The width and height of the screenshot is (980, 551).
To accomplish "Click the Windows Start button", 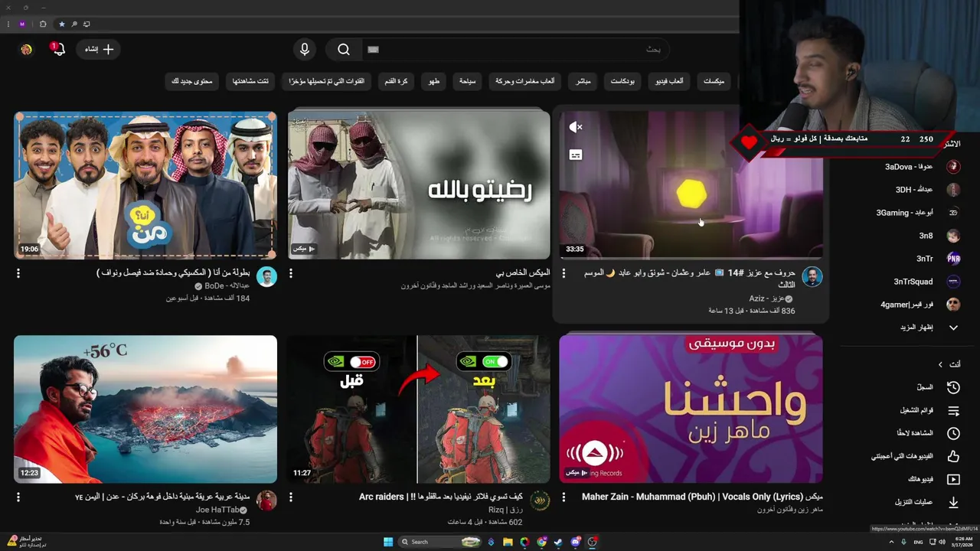I will click(388, 542).
